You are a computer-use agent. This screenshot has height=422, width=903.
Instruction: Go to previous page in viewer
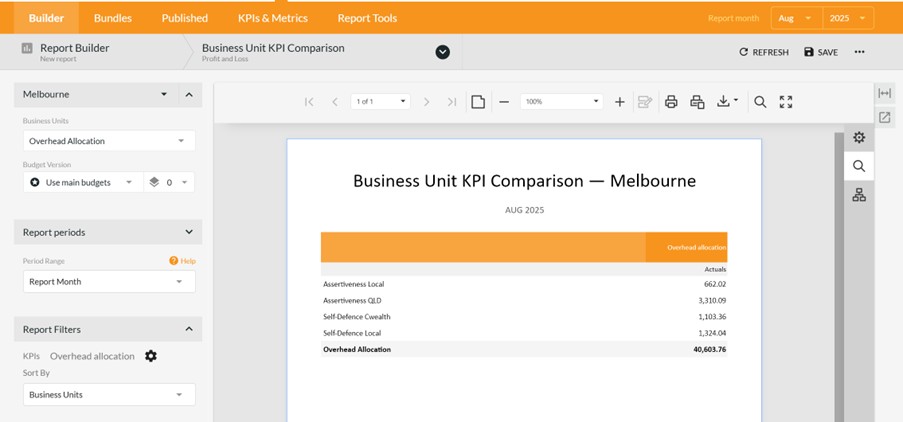(x=335, y=102)
